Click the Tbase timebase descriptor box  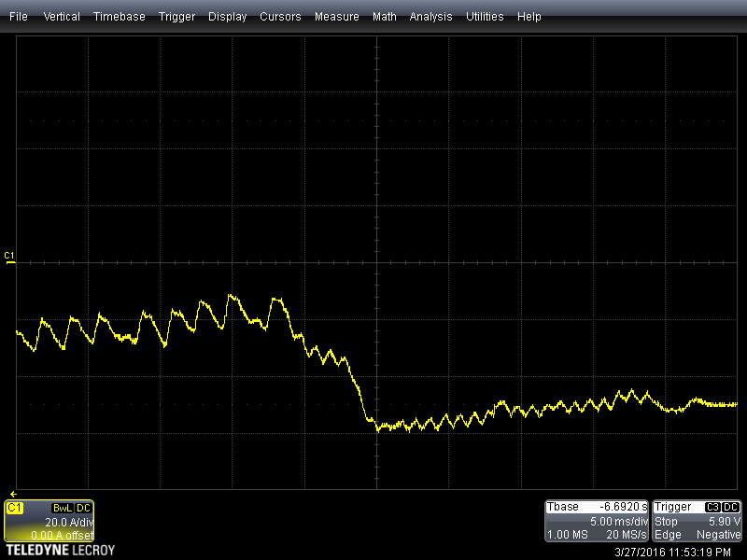pyautogui.click(x=597, y=521)
